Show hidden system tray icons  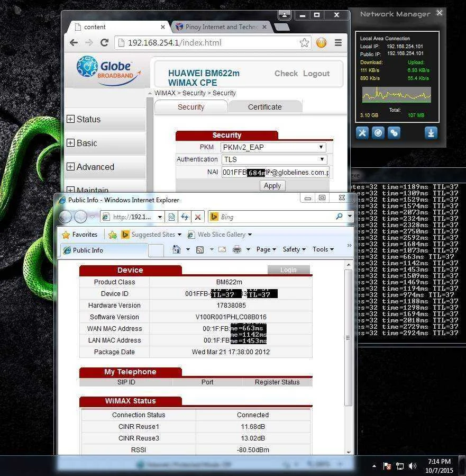(x=374, y=466)
